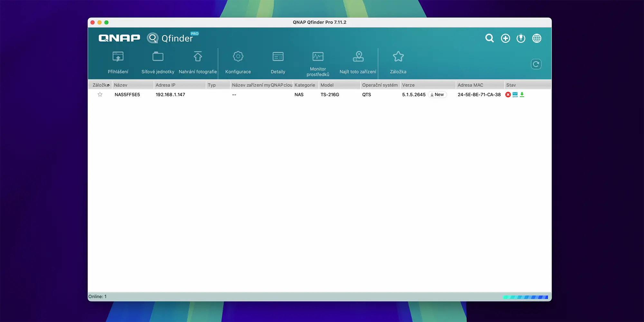644x322 pixels.
Task: Toggle bookmark star for NAS5FF5E5
Action: [x=100, y=95]
